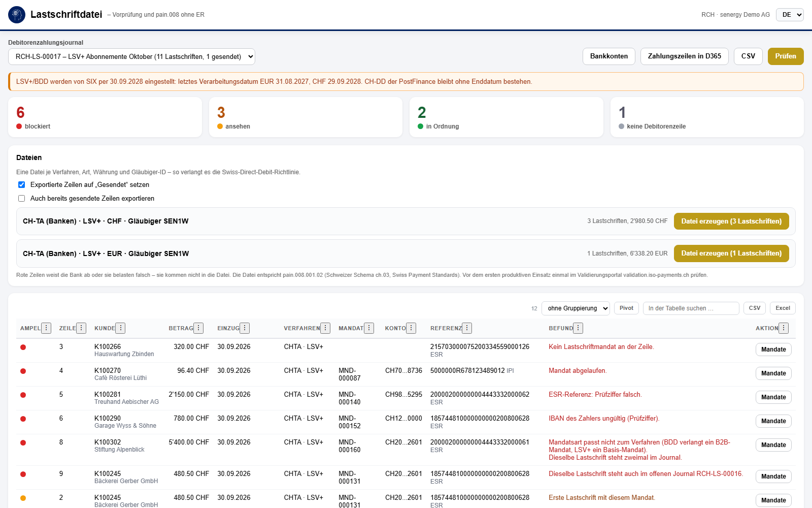
Task: Select customer number K100266
Action: coord(108,347)
